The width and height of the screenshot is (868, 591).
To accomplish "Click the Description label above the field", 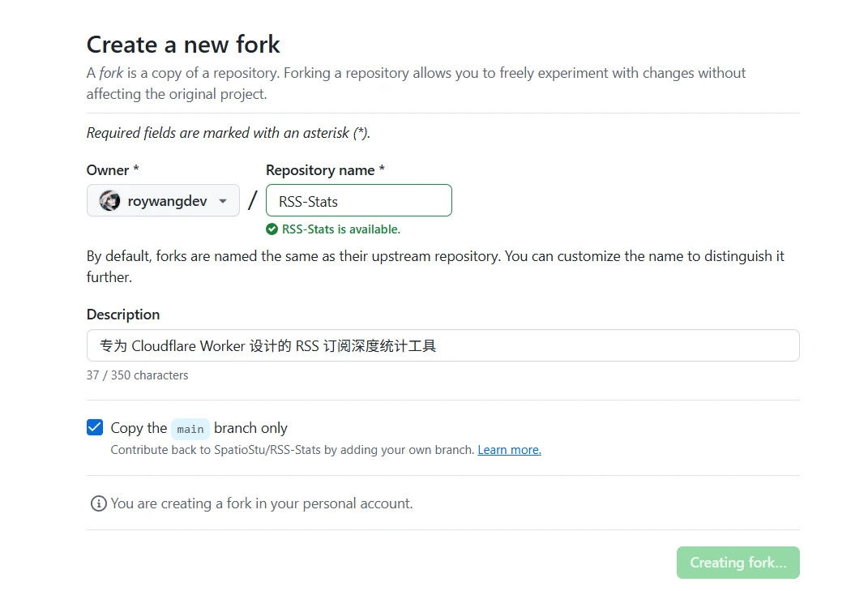I will click(x=123, y=315).
